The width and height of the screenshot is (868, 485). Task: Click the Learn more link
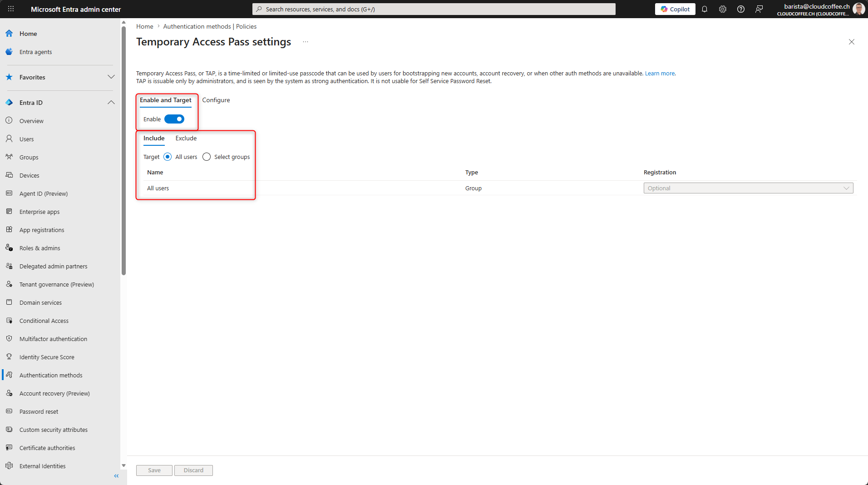(660, 73)
